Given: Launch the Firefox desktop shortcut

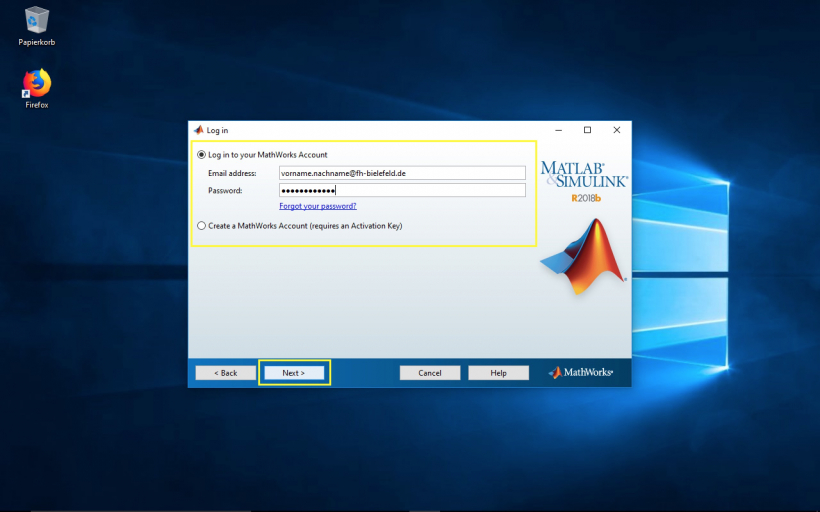Looking at the screenshot, I should pyautogui.click(x=37, y=88).
